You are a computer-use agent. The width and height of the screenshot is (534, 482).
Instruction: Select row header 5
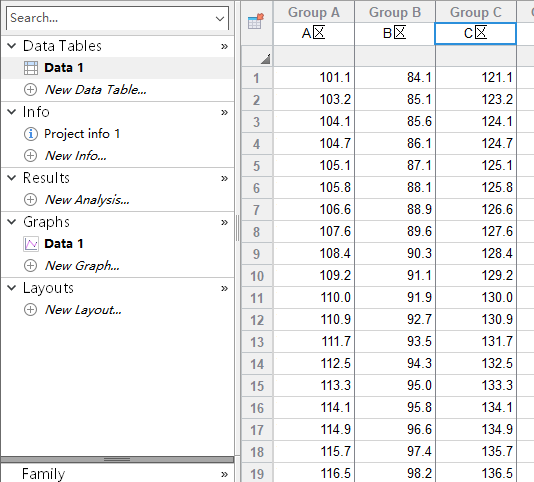click(257, 166)
